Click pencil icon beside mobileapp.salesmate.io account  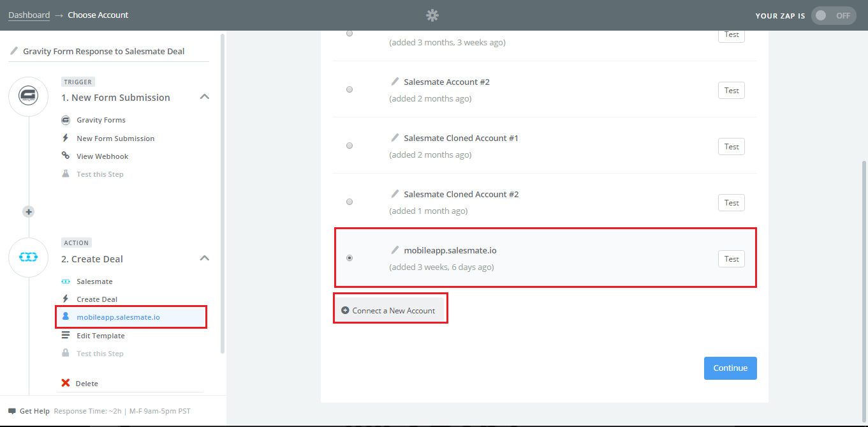(x=395, y=250)
